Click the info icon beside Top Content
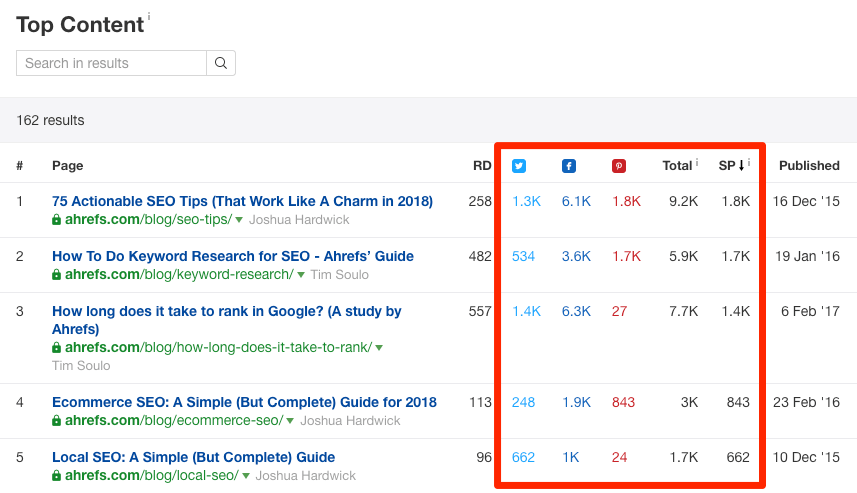The width and height of the screenshot is (857, 493). (149, 16)
